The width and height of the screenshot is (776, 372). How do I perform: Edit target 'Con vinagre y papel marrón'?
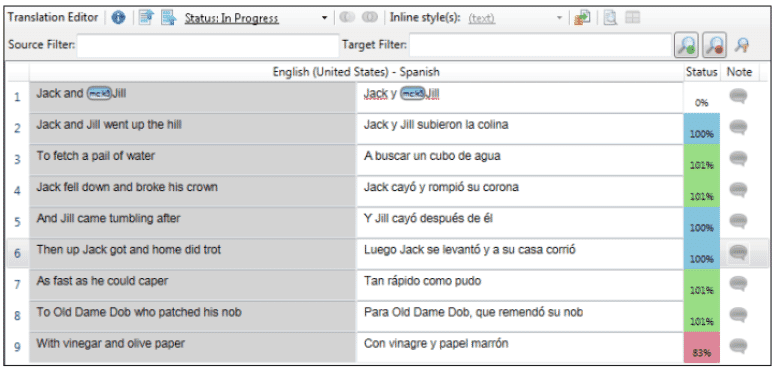pos(436,343)
